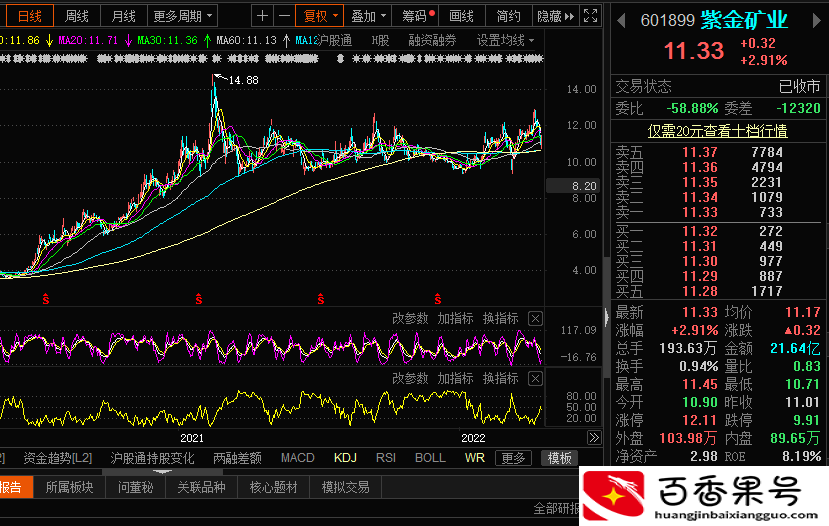Click the 画线 drawing tool button

[x=462, y=16]
